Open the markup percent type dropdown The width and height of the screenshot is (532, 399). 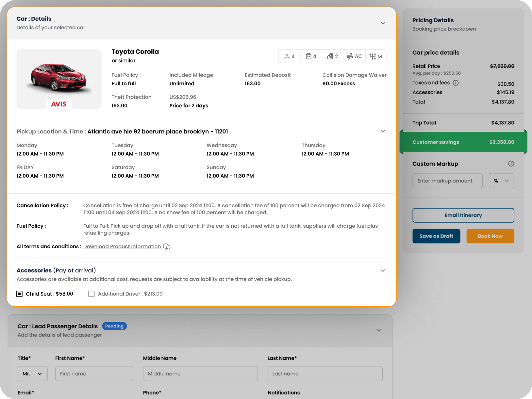coord(501,181)
